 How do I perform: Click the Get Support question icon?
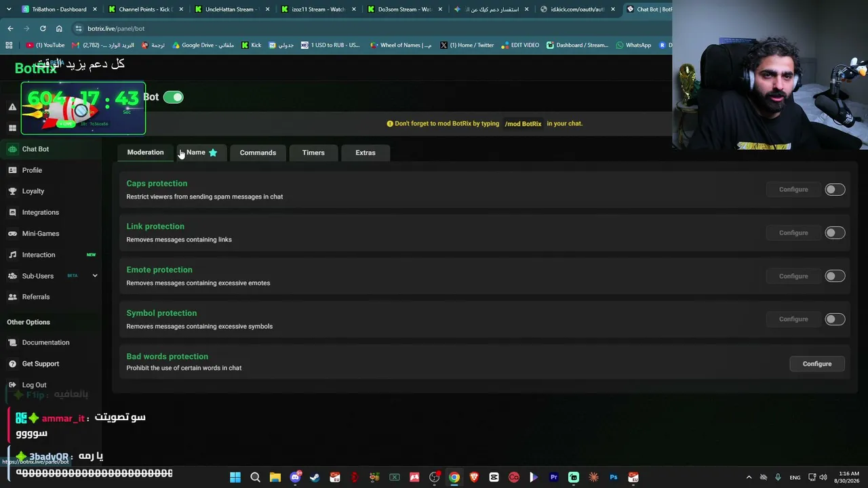[x=12, y=364]
